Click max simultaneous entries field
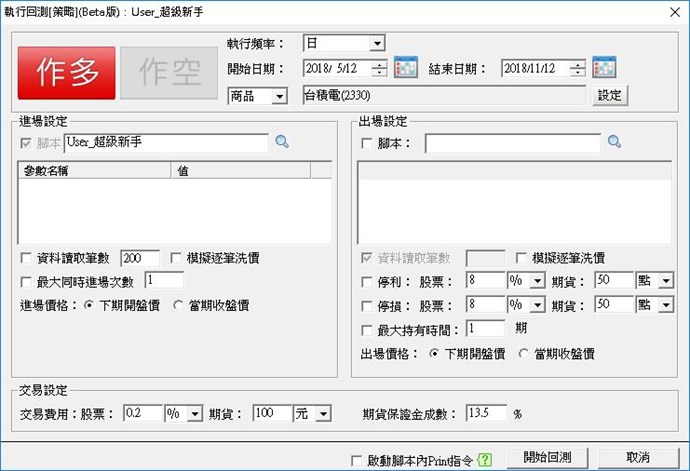690x471 pixels. tap(164, 280)
